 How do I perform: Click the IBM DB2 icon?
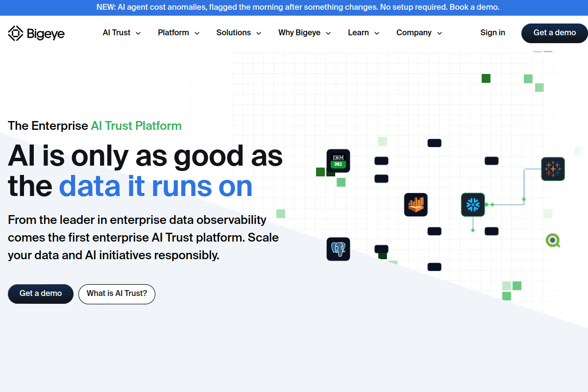338,161
